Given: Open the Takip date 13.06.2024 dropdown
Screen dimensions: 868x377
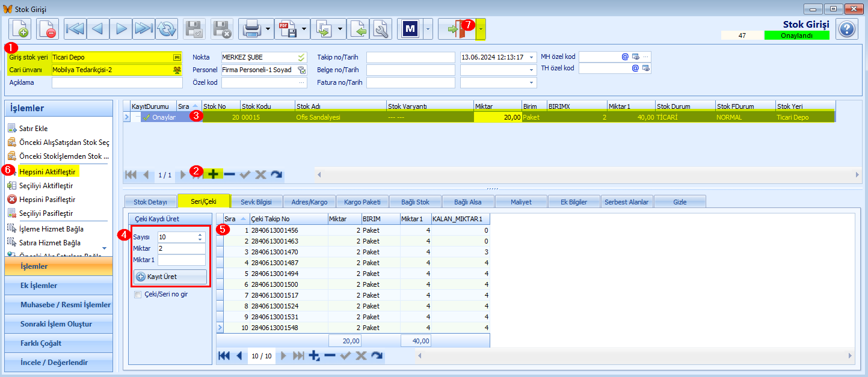Looking at the screenshot, I should click(532, 57).
